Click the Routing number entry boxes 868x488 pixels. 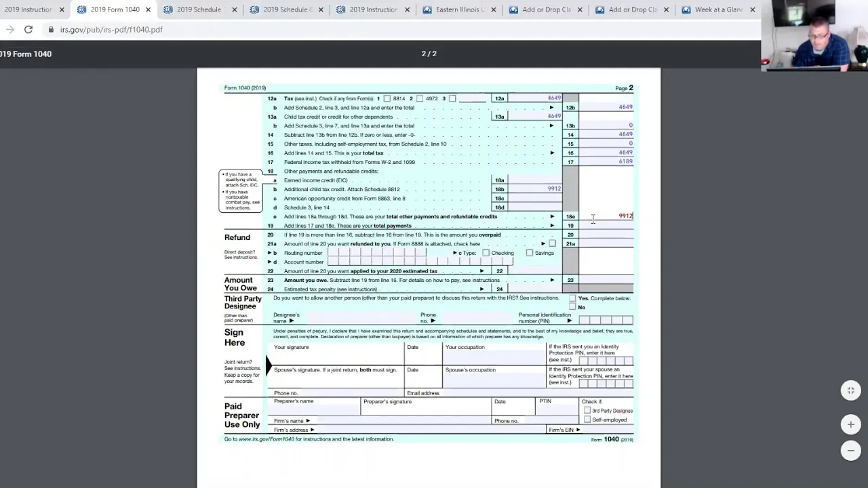point(377,253)
